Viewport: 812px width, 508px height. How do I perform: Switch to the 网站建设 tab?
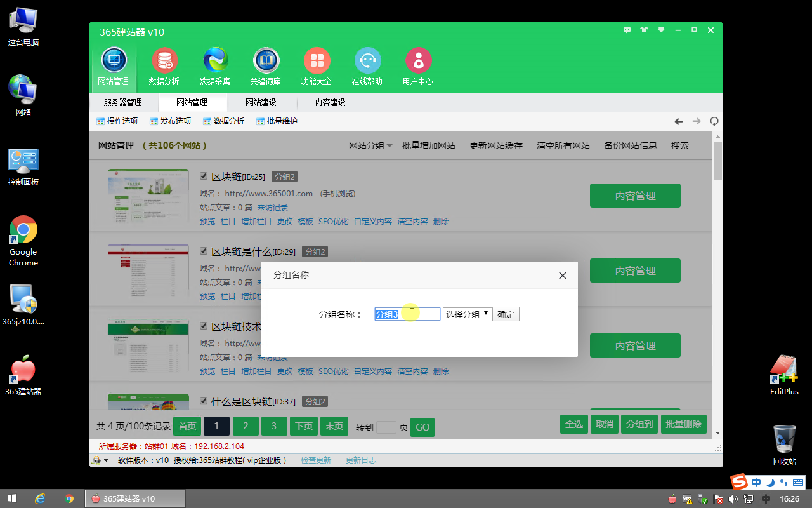(261, 102)
